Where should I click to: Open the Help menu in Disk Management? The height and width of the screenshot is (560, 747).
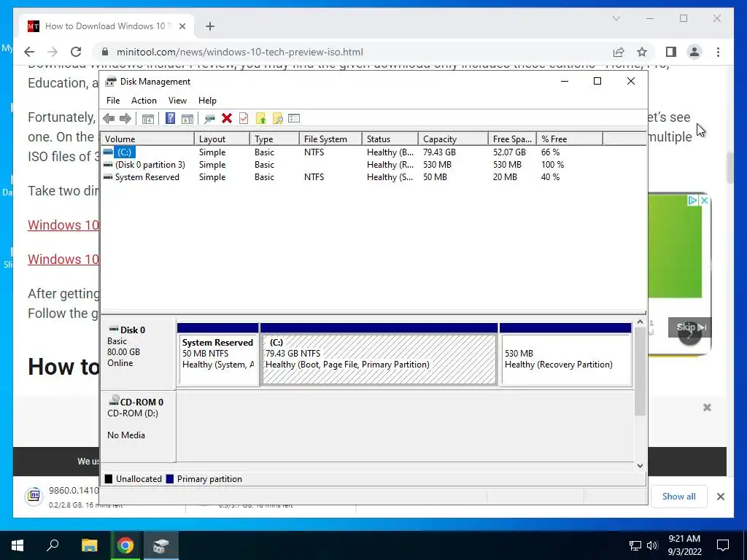207,101
